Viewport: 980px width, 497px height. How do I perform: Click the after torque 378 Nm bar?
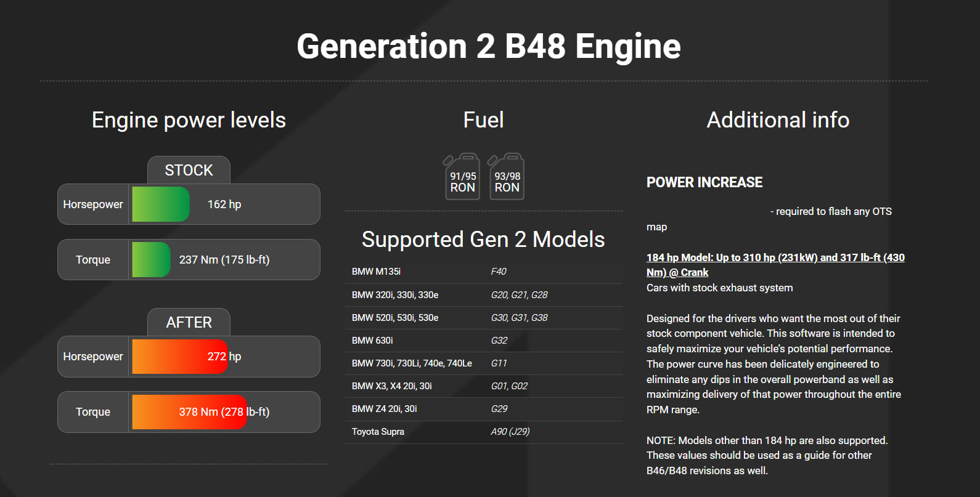click(x=189, y=412)
